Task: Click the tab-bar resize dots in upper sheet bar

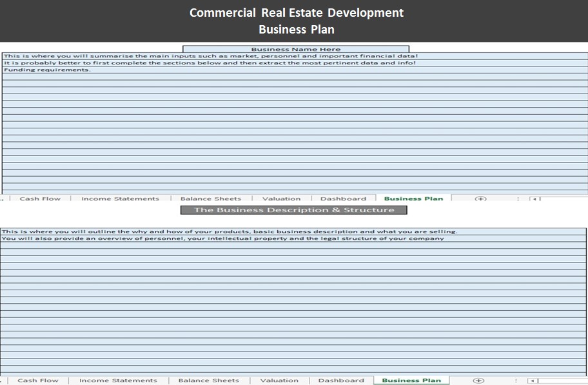Action: (x=518, y=199)
